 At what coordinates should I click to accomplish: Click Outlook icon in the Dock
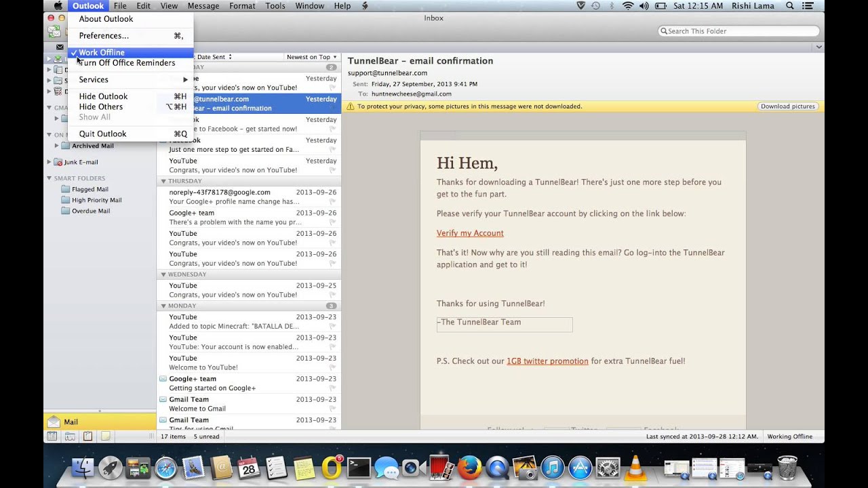click(332, 468)
